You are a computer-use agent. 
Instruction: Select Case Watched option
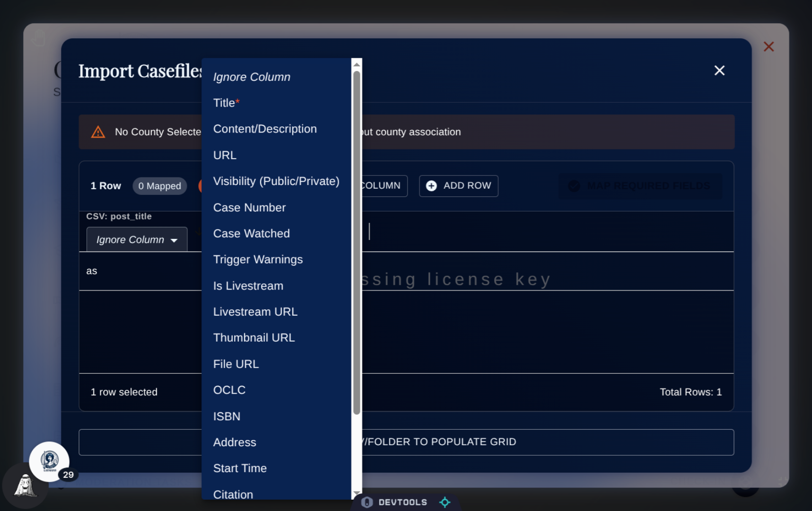click(276, 233)
